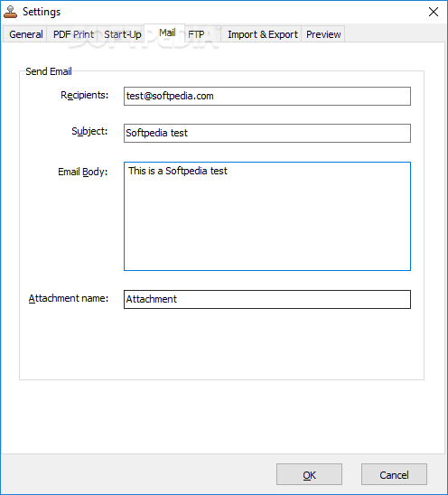This screenshot has width=448, height=495.
Task: Click inside the Email Body text area
Action: point(267,216)
